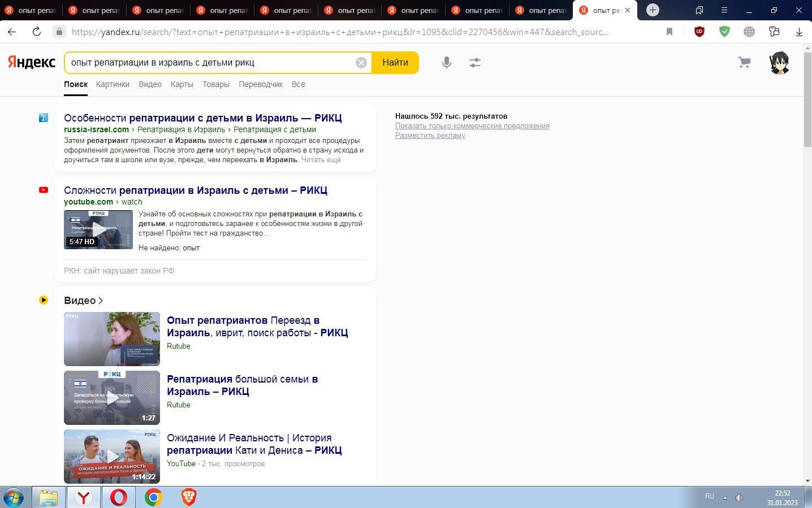Screen dimensions: 812x508
Task: Switch to the Картинки tab
Action: (x=113, y=84)
